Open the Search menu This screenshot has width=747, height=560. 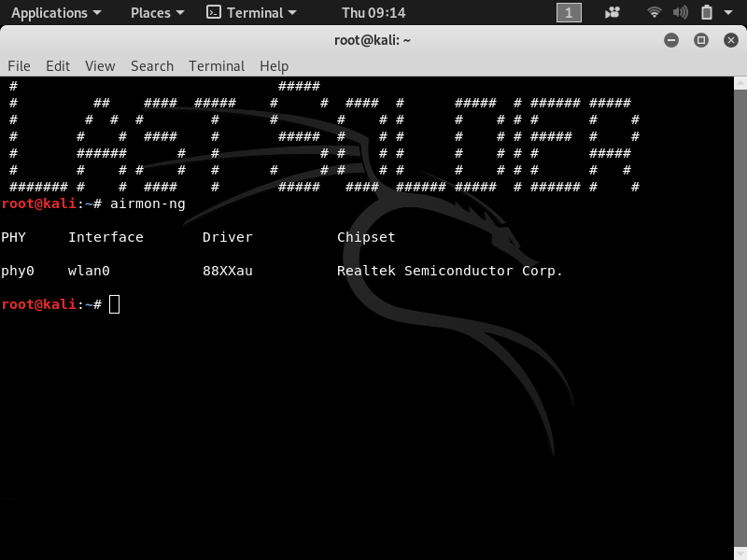tap(152, 65)
